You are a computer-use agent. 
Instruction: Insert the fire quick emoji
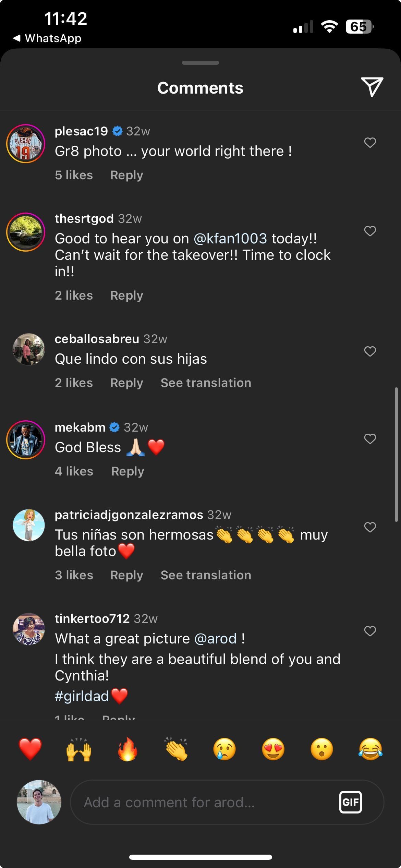pos(127,749)
